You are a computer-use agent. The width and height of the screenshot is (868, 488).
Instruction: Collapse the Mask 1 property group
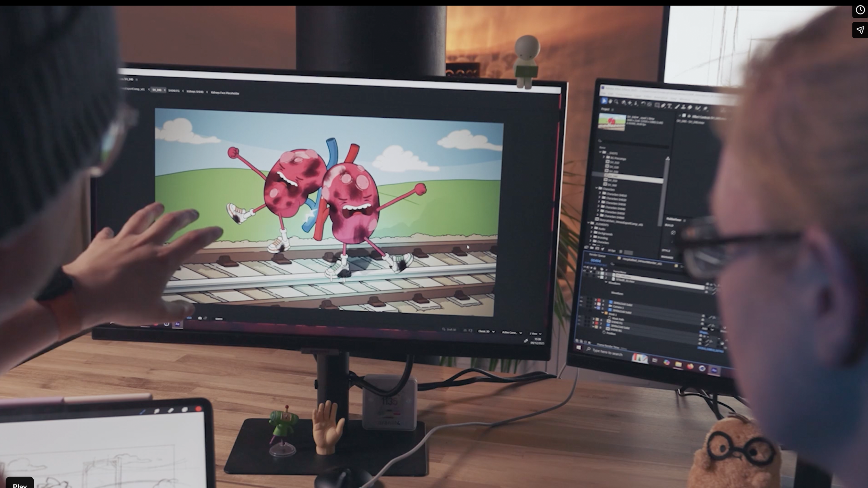pos(603,312)
